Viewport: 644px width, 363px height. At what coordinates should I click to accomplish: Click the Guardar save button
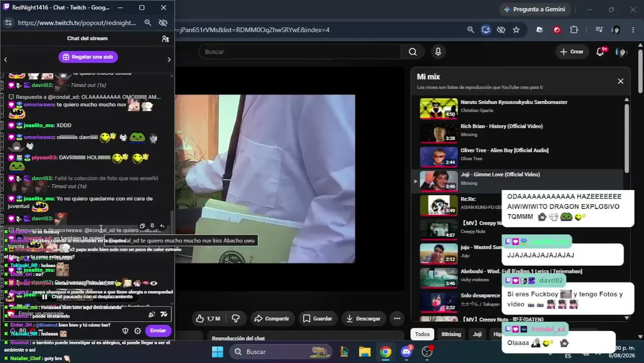317,319
